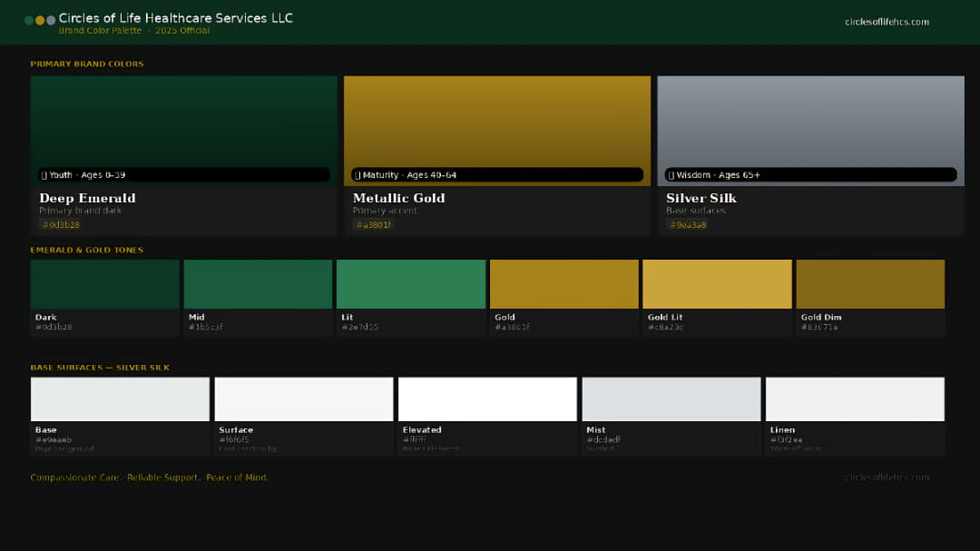Click the Deep Emerald name text
The height and width of the screenshot is (551, 980).
pos(87,198)
